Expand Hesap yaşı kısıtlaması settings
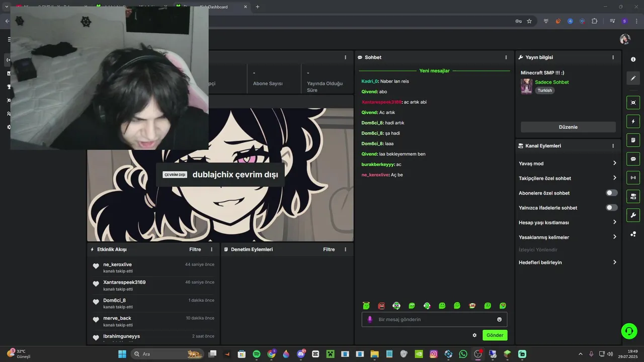This screenshot has width=644, height=362. (568, 222)
